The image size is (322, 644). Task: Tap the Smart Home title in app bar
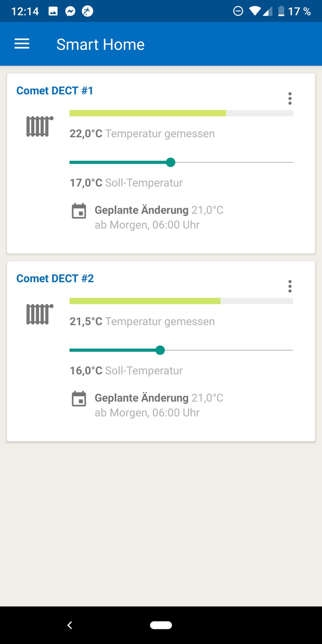tap(101, 44)
